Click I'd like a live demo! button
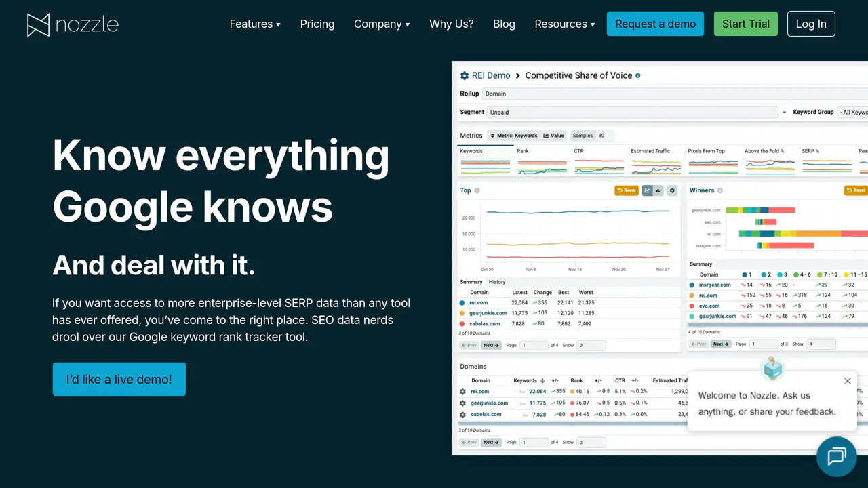This screenshot has width=868, height=488. pyautogui.click(x=119, y=379)
